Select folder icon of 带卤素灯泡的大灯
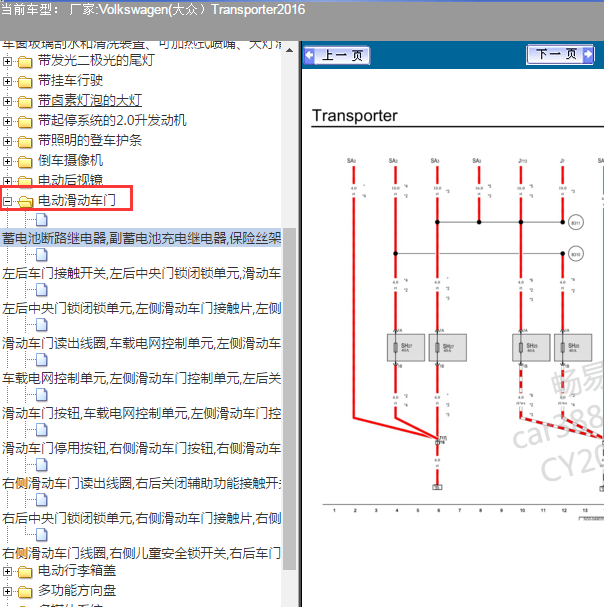This screenshot has height=607, width=604. [25, 102]
